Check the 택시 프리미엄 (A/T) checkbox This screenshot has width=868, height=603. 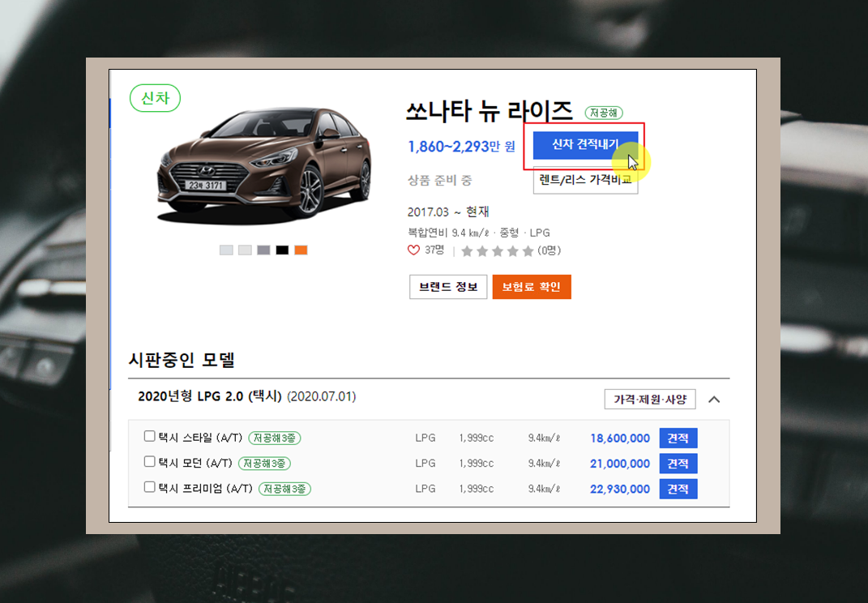tap(149, 487)
